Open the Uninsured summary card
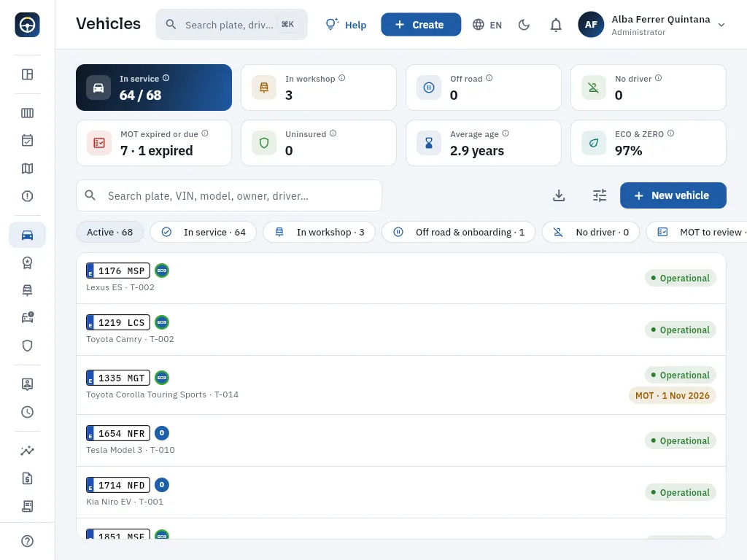This screenshot has width=747, height=560. [x=319, y=143]
